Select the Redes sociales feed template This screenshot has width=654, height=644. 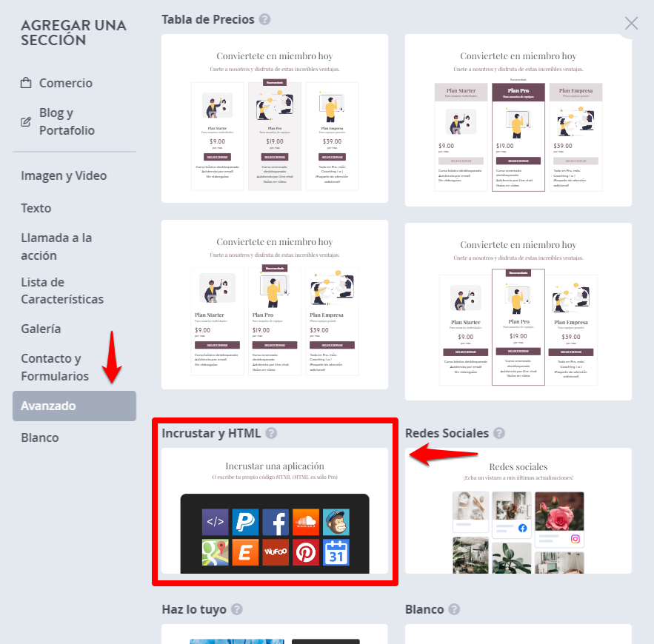click(x=518, y=511)
